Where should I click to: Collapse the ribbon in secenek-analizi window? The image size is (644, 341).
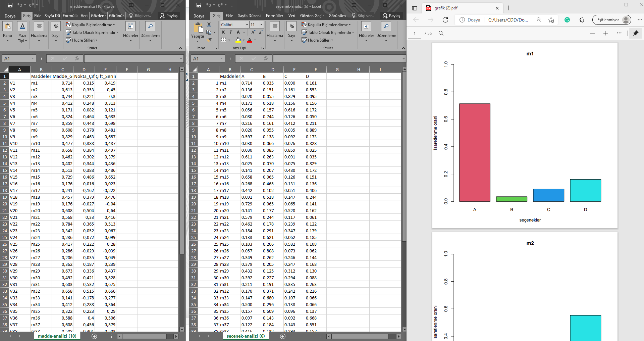[x=403, y=48]
